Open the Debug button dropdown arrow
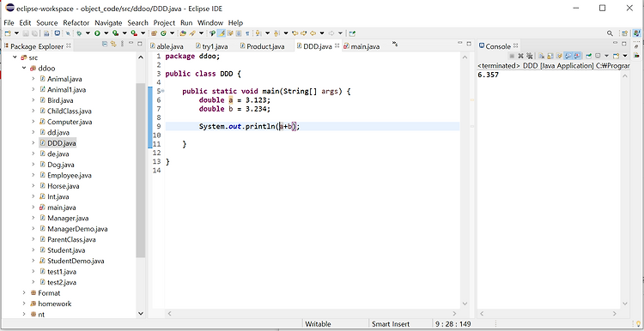 point(88,33)
